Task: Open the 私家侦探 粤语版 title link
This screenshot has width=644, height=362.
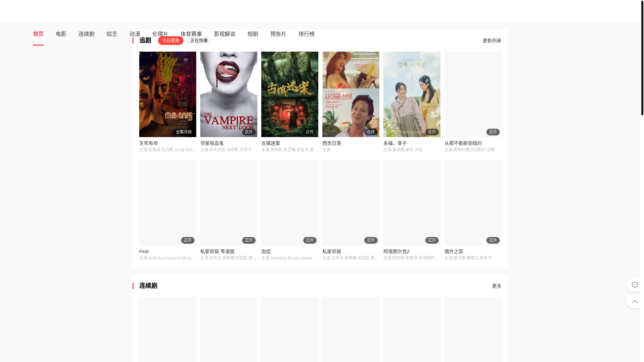Action: tap(217, 251)
